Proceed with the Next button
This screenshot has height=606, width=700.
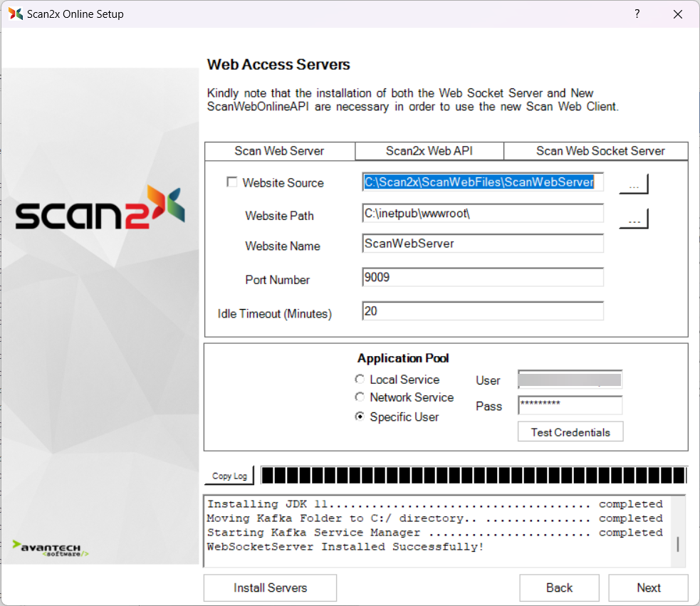(648, 587)
